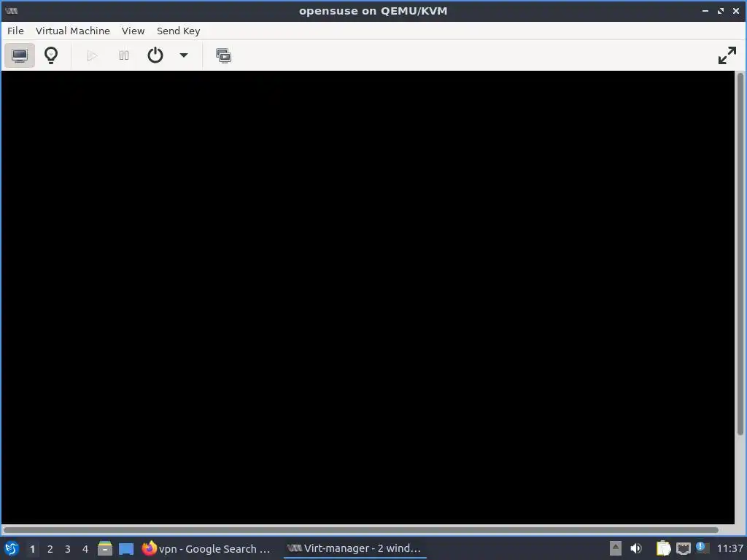Open the clipboard manager tray icon
This screenshot has width=747, height=560.
tap(663, 548)
